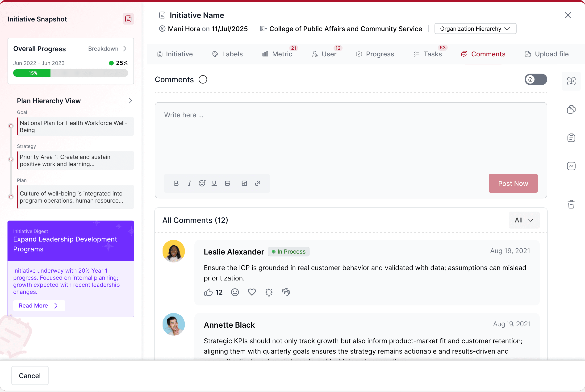Insert an image via toolbar icon
The height and width of the screenshot is (392, 585).
(x=244, y=183)
